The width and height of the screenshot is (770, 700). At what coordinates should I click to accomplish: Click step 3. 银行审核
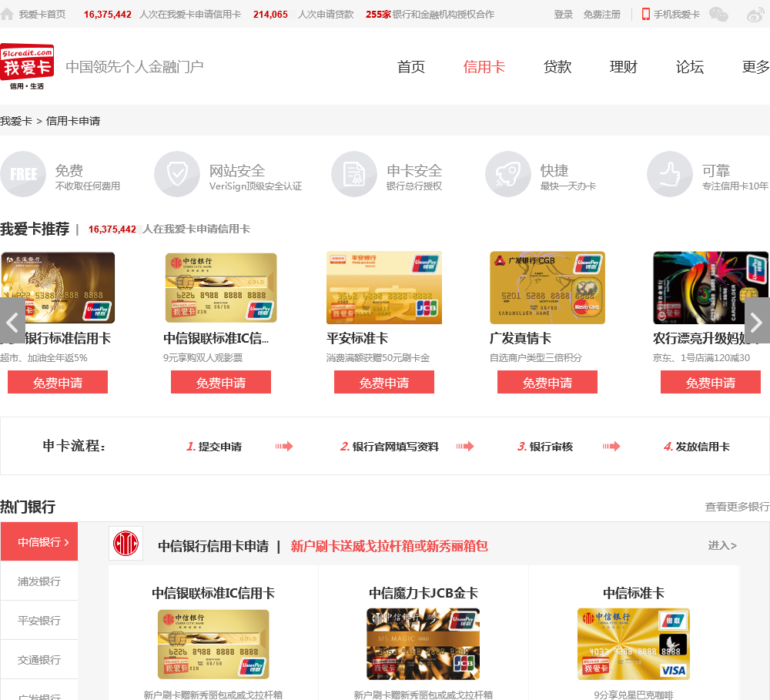pos(545,447)
